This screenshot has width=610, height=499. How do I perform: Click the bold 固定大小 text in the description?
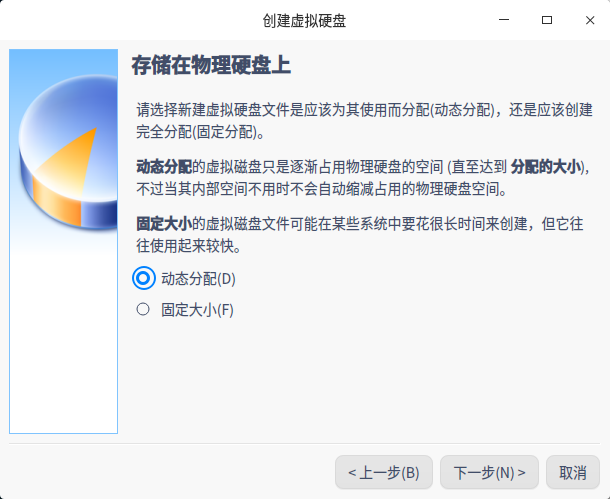tap(164, 224)
